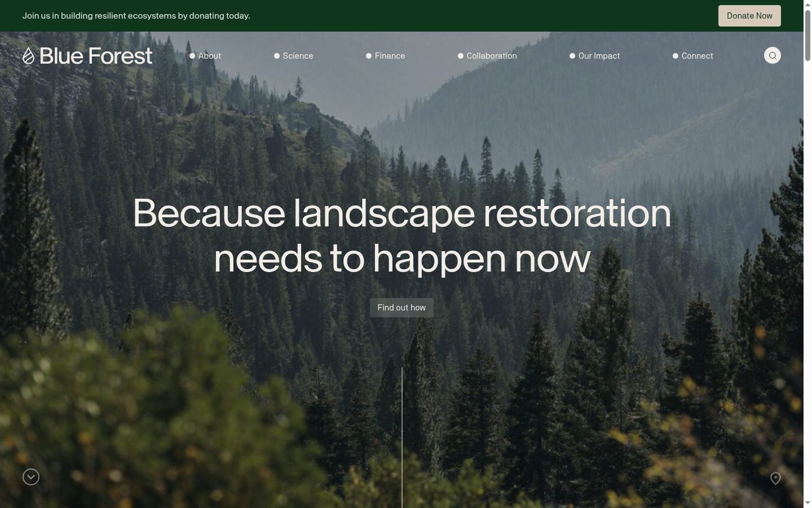The width and height of the screenshot is (812, 508).
Task: Open the Connect menu
Action: (693, 56)
